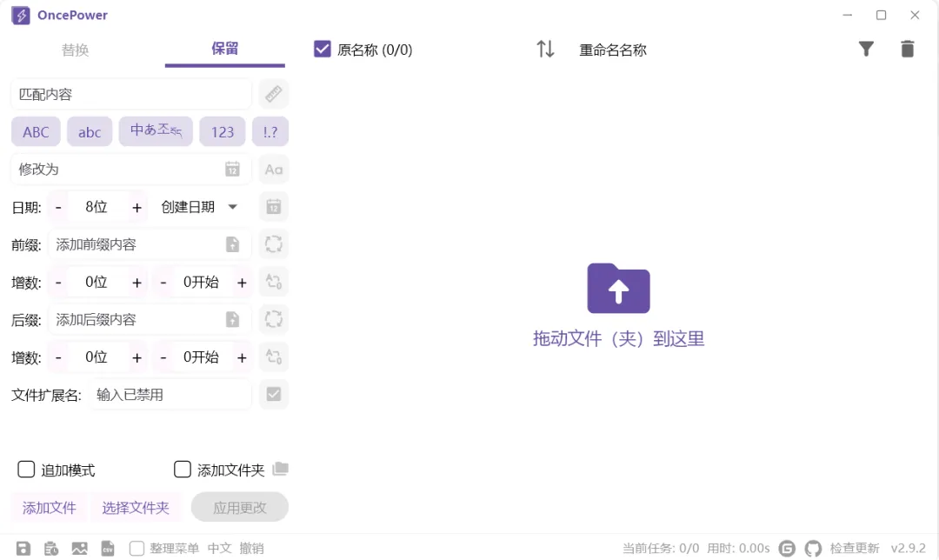Viewport: 939px width, 560px height.
Task: Increase start number in 后缀 增数 row
Action: coord(242,357)
